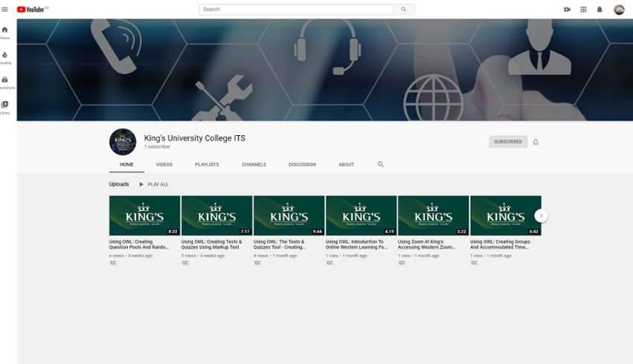
Task: Open the About tab
Action: (x=347, y=164)
